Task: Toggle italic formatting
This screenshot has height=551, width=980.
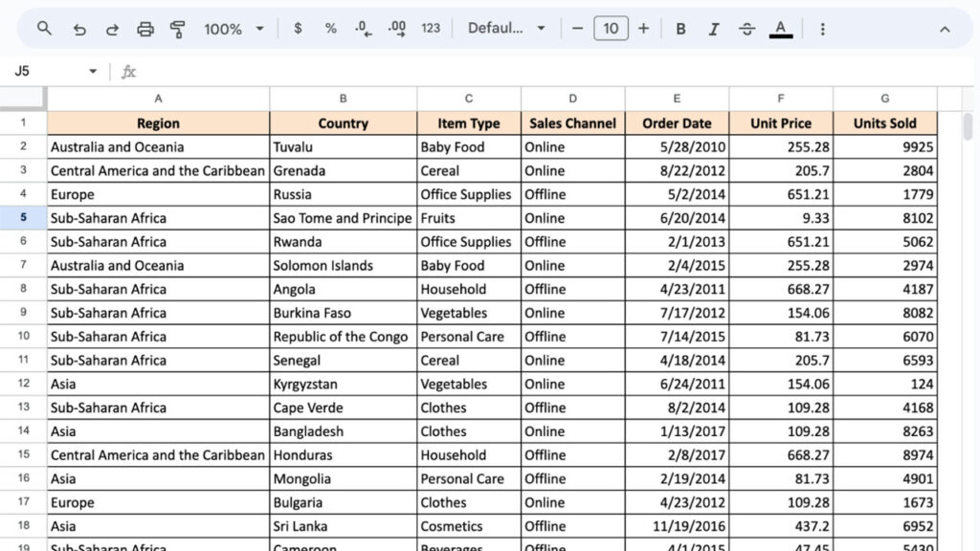Action: click(713, 29)
